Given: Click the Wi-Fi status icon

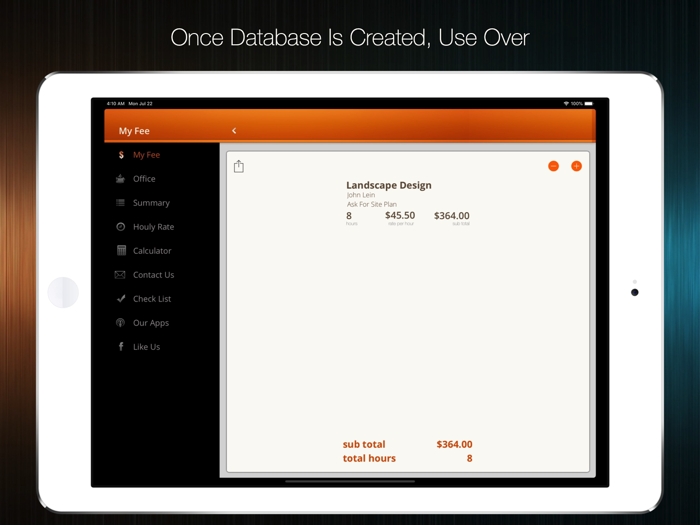Looking at the screenshot, I should (566, 104).
